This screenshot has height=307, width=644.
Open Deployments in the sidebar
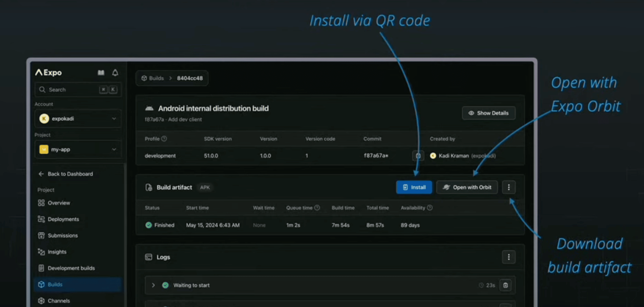point(58,219)
